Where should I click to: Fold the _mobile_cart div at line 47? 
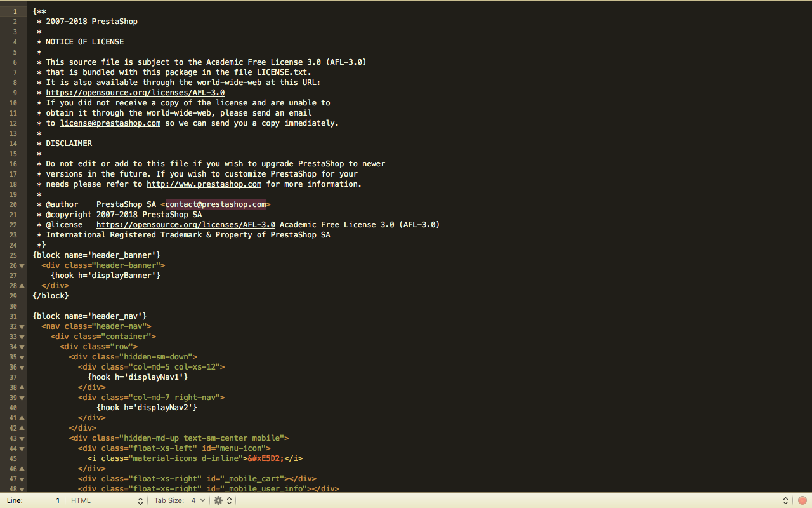[22, 479]
